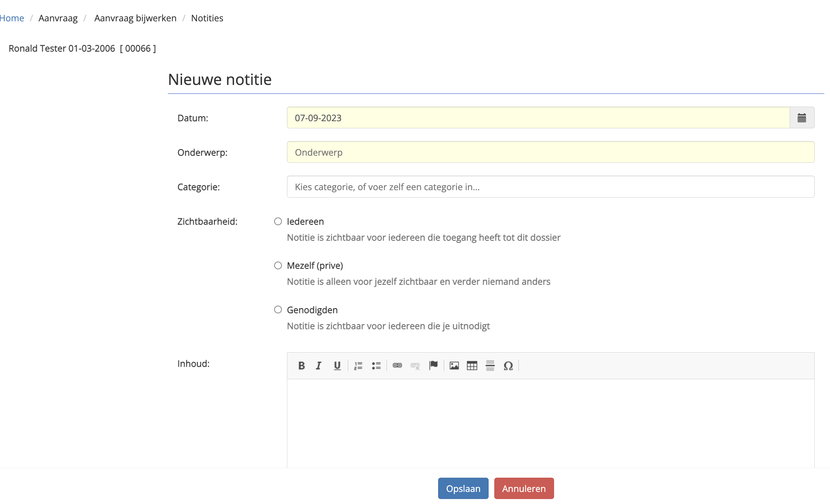
Task: Toggle bold formatting in the editor toolbar
Action: pos(301,365)
